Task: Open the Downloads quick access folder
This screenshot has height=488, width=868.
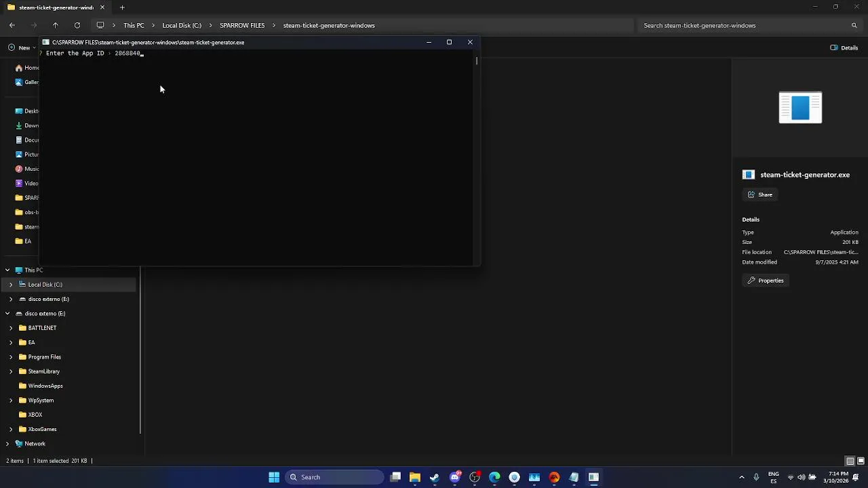Action: (28, 125)
